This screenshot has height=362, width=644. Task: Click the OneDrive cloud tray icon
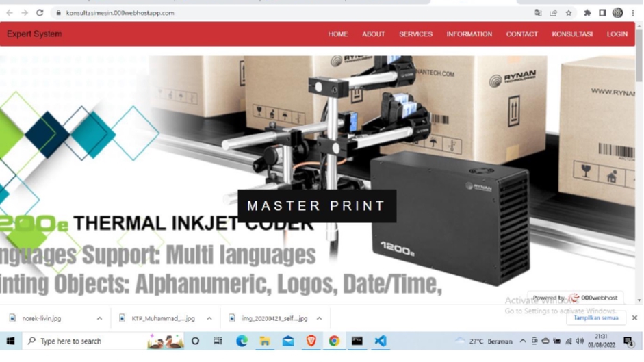click(x=545, y=341)
